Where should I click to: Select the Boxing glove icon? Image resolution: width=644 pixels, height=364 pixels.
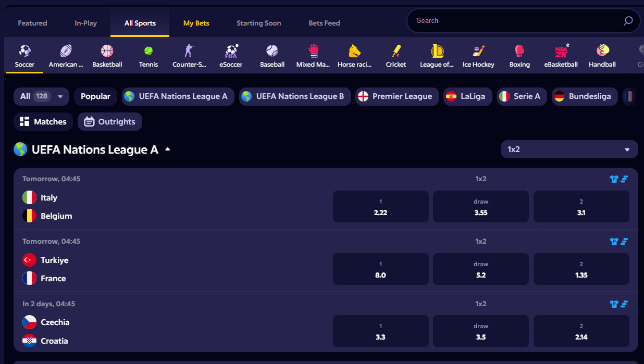pyautogui.click(x=519, y=51)
